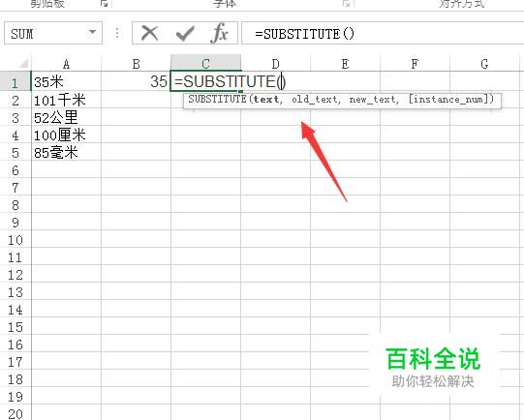
Task: Select row 13 header
Action: coord(15,291)
